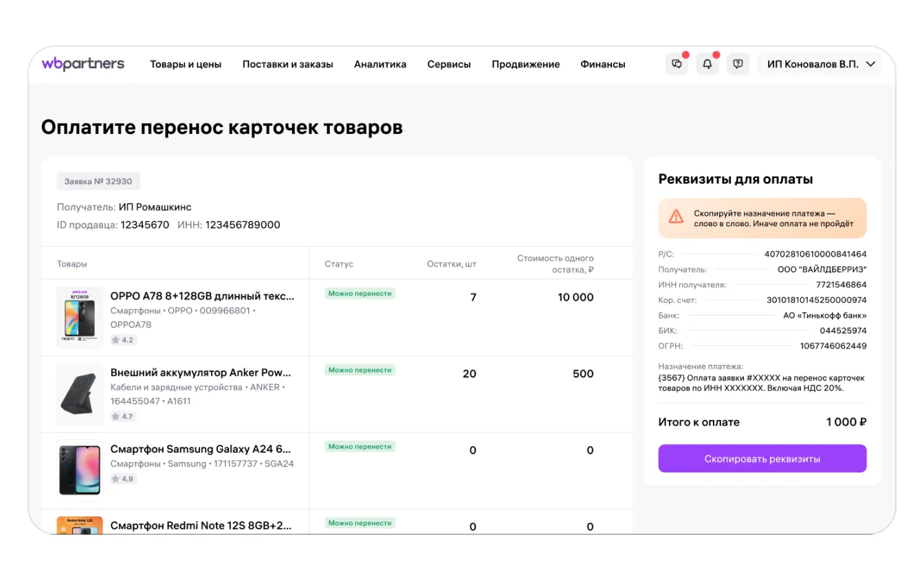The image size is (924, 580).
Task: Click the Скопировать реквизиты button
Action: pyautogui.click(x=762, y=458)
